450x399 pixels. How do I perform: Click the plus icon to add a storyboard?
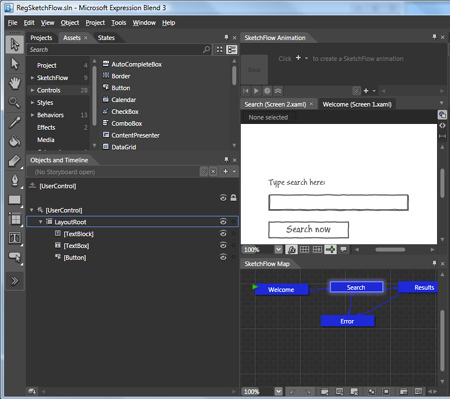226,171
